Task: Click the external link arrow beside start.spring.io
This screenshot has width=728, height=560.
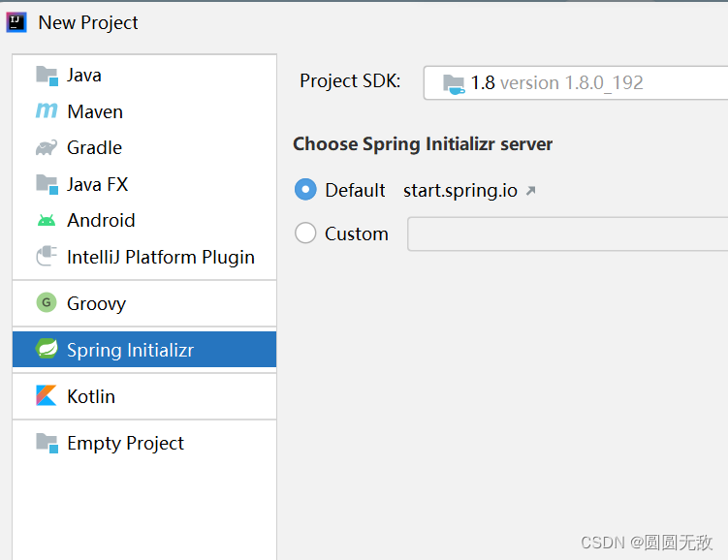Action: point(530,191)
